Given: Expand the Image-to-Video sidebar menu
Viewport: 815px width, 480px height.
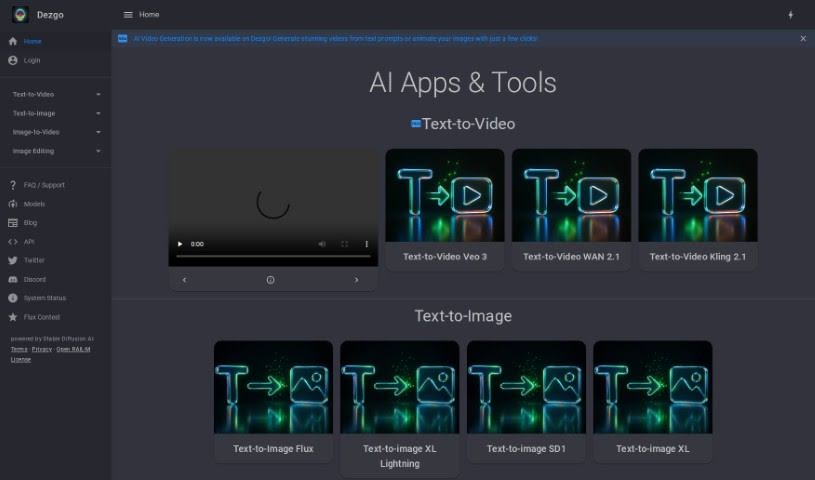Looking at the screenshot, I should click(x=56, y=132).
